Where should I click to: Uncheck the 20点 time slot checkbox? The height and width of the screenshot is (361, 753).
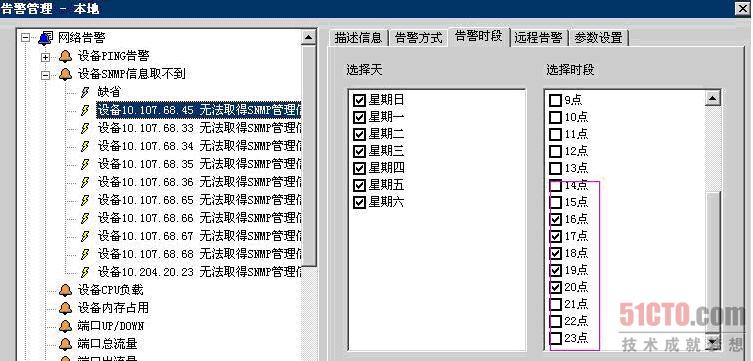point(556,287)
